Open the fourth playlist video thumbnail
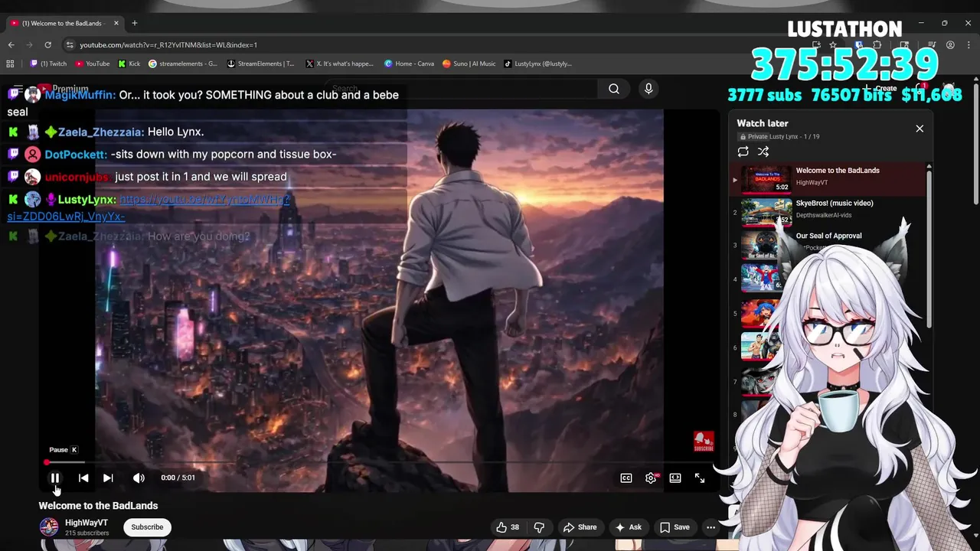 point(759,279)
